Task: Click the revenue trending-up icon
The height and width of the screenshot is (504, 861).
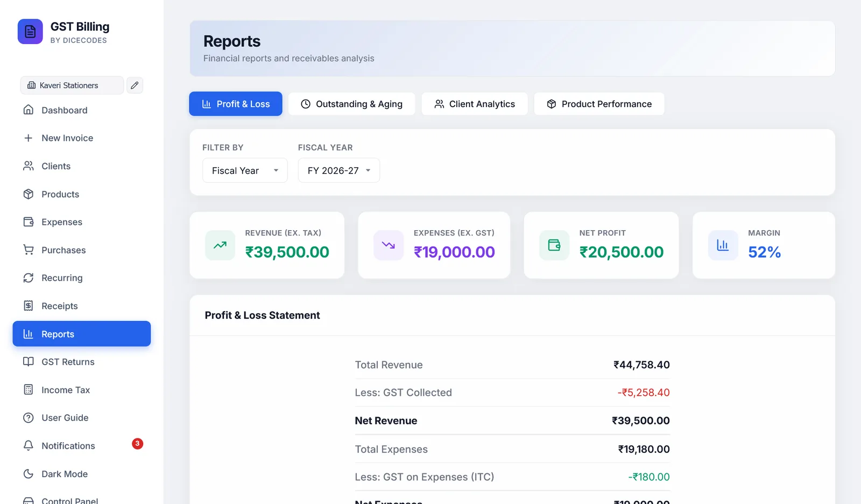Action: (220, 245)
